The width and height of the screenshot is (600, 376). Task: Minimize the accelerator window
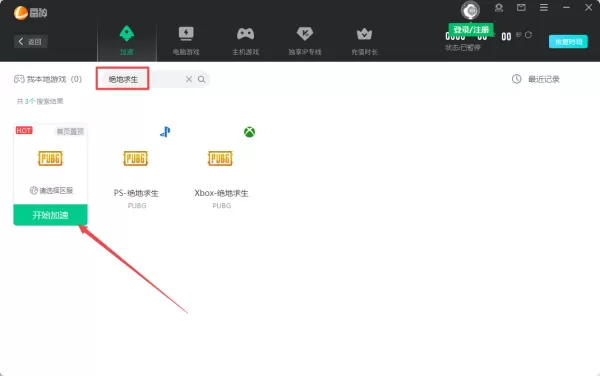(x=566, y=8)
